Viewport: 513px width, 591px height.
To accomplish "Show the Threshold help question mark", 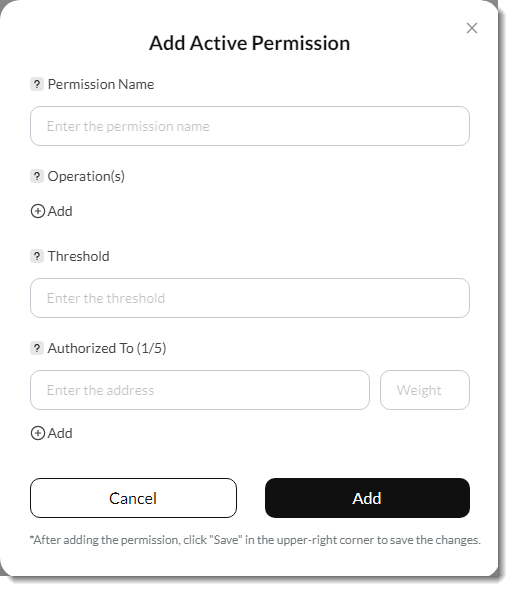I will pos(37,256).
